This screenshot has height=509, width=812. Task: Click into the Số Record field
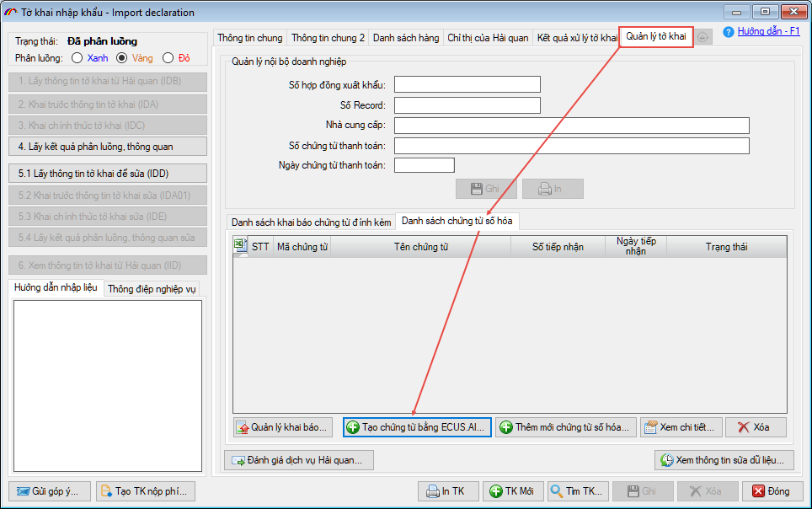pos(467,105)
